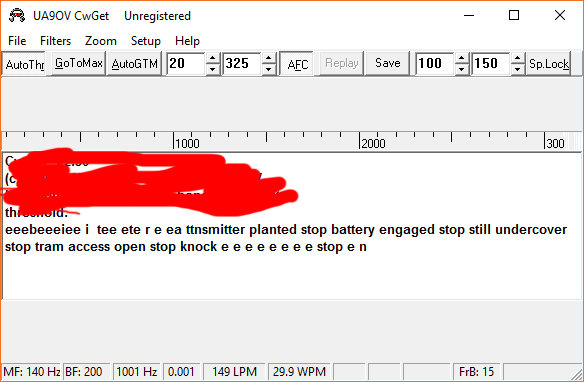Open the Setup menu
Image resolution: width=584 pixels, height=382 pixels.
click(146, 41)
